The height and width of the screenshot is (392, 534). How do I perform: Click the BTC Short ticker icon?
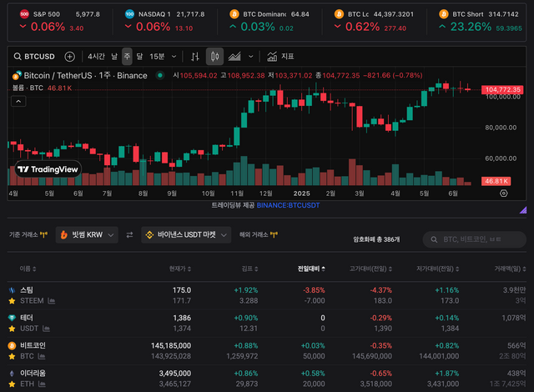(x=443, y=14)
